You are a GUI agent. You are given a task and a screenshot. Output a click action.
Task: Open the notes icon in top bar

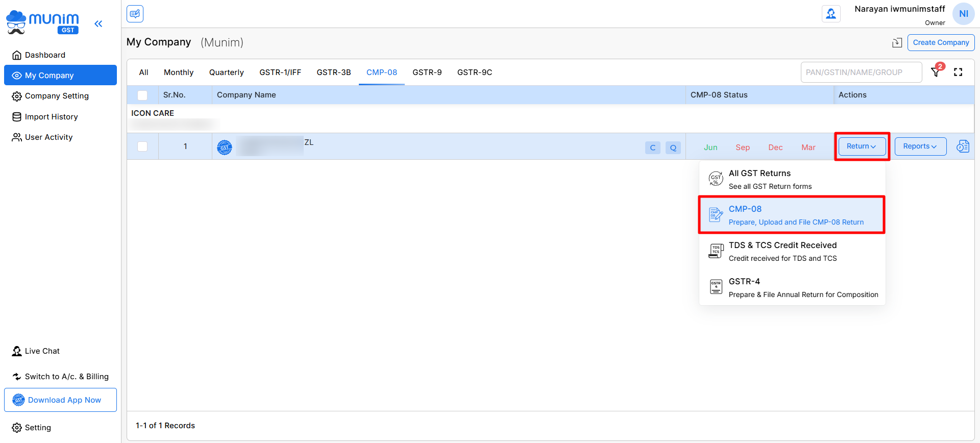click(135, 14)
